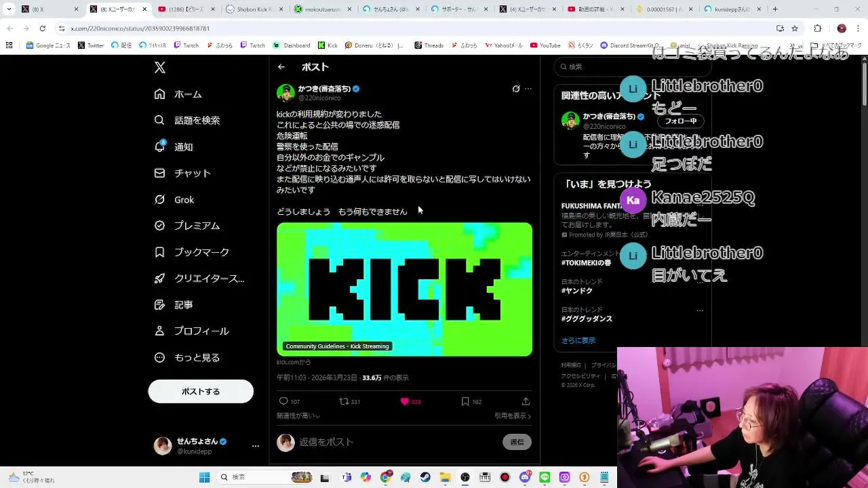
Task: Click the 返信 reply button
Action: point(517,442)
